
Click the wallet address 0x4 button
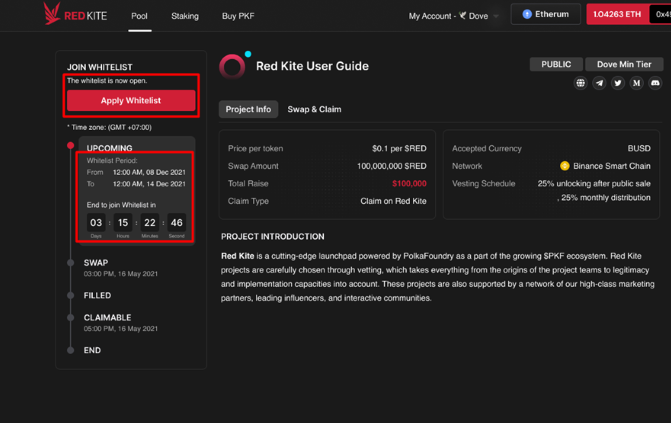[x=660, y=14]
